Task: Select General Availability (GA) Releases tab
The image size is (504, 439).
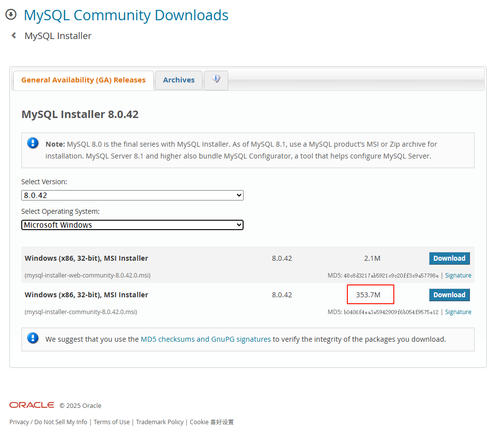Action: pos(83,80)
